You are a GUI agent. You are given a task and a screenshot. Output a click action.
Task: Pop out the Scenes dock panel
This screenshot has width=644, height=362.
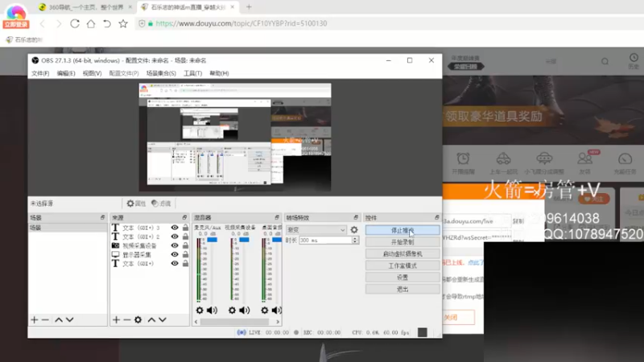point(103,217)
